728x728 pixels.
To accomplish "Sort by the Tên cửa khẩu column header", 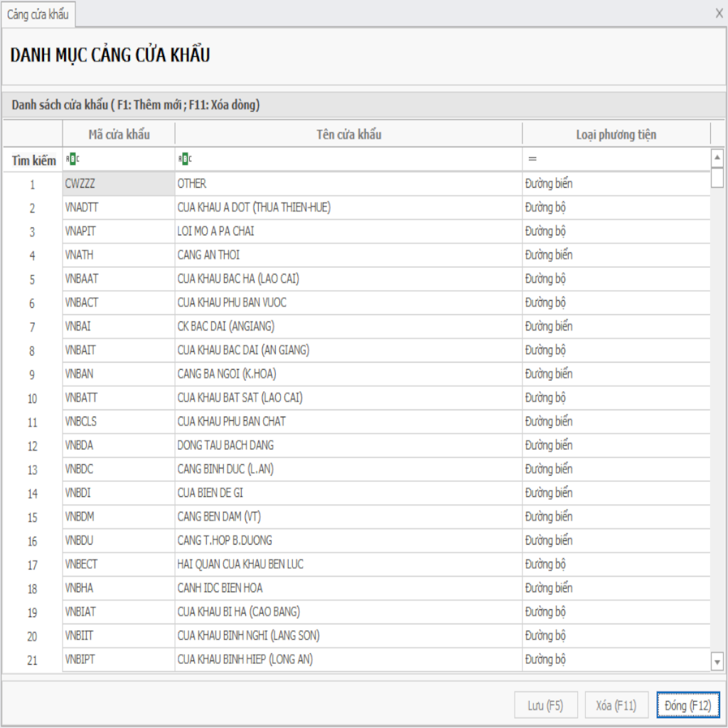I will tap(348, 134).
